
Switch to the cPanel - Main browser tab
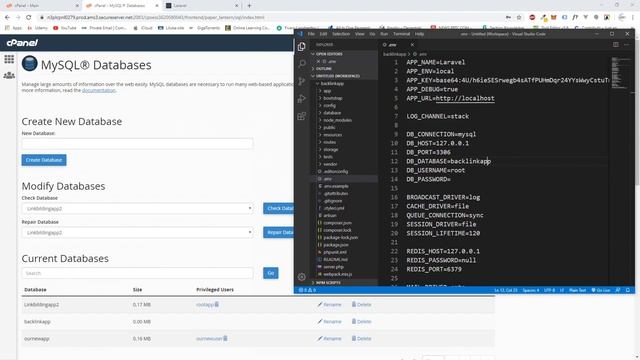(41, 6)
